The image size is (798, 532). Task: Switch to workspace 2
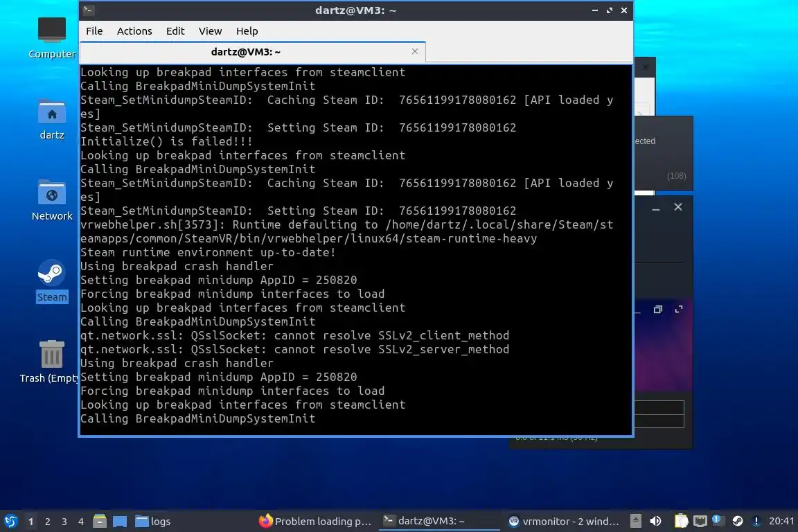tap(48, 522)
